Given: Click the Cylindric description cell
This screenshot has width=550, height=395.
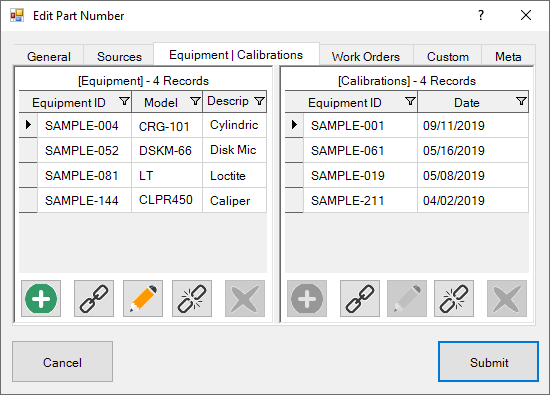Looking at the screenshot, I should coord(235,125).
